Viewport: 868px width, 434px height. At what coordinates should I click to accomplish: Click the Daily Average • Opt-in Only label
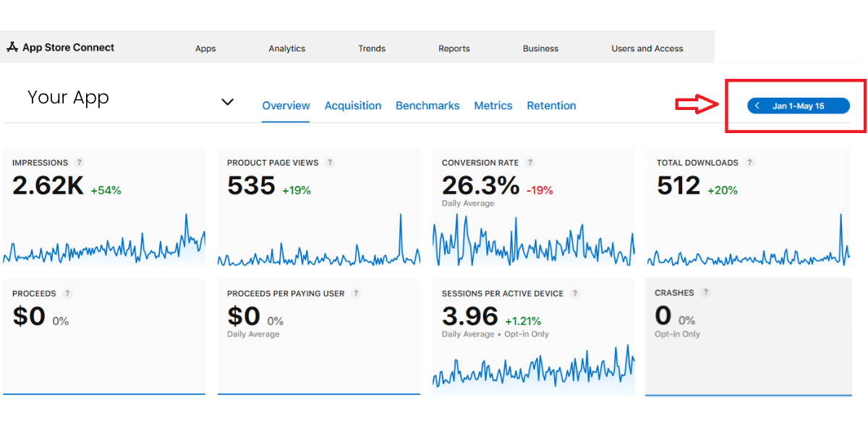495,334
